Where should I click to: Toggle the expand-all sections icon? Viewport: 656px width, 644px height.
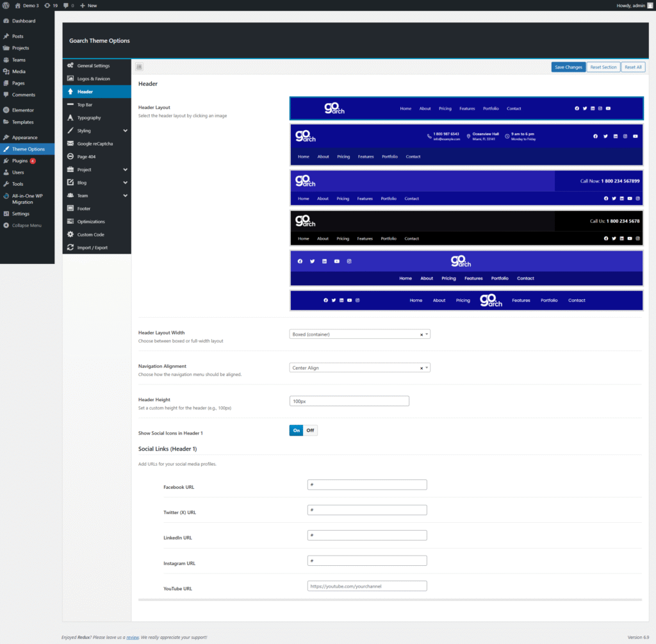[139, 67]
